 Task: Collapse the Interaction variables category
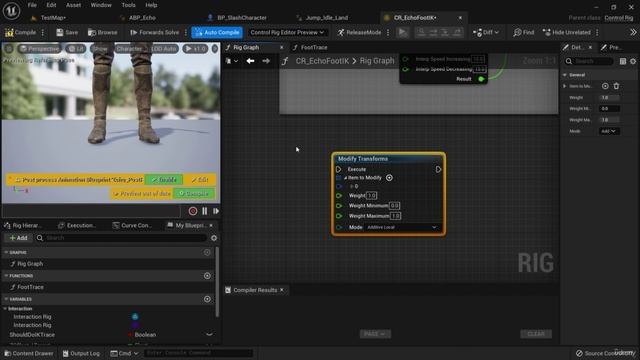(x=5, y=309)
